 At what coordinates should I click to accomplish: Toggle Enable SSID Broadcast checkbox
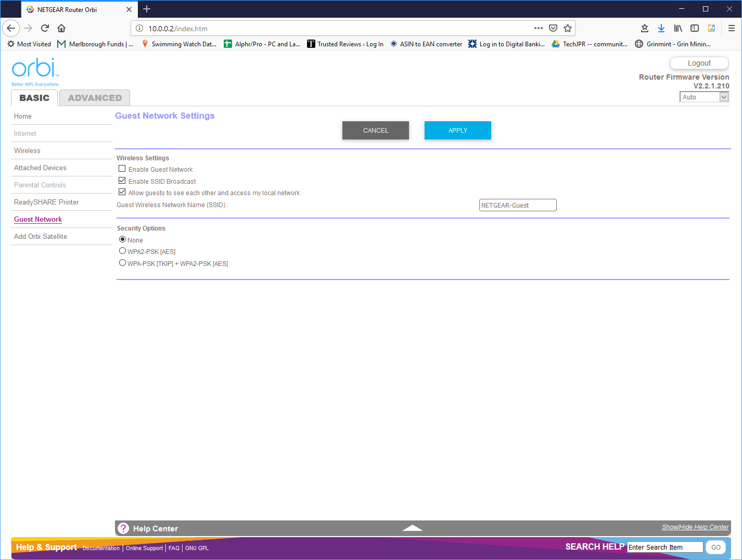(x=122, y=181)
